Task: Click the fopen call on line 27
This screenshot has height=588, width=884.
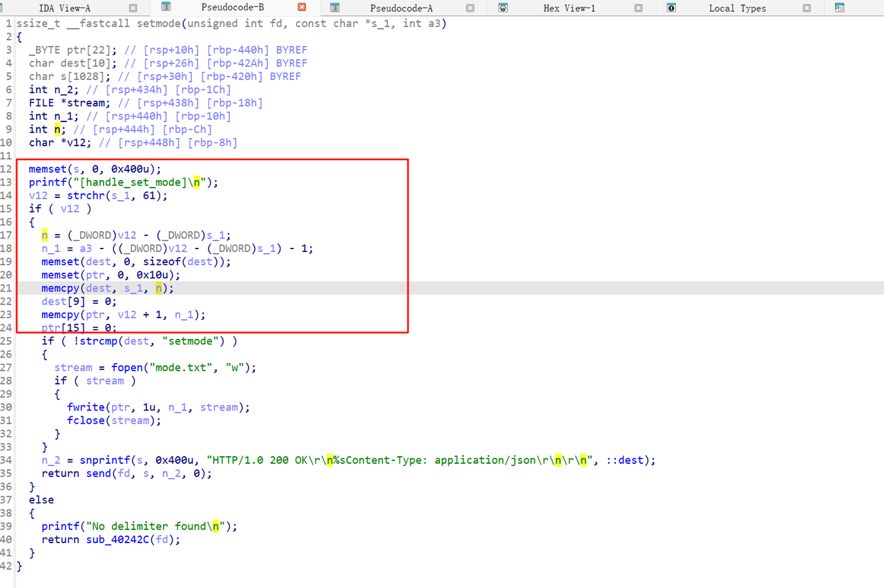Action: [126, 368]
